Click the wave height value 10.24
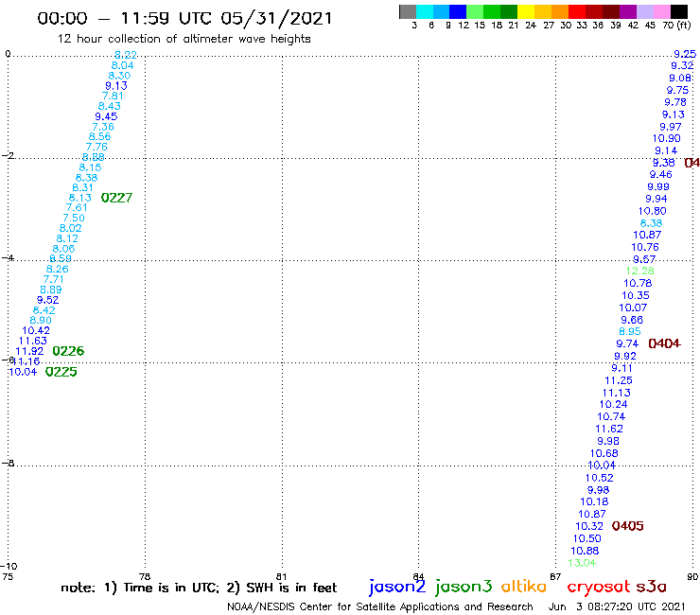This screenshot has height=615, width=700. point(613,404)
